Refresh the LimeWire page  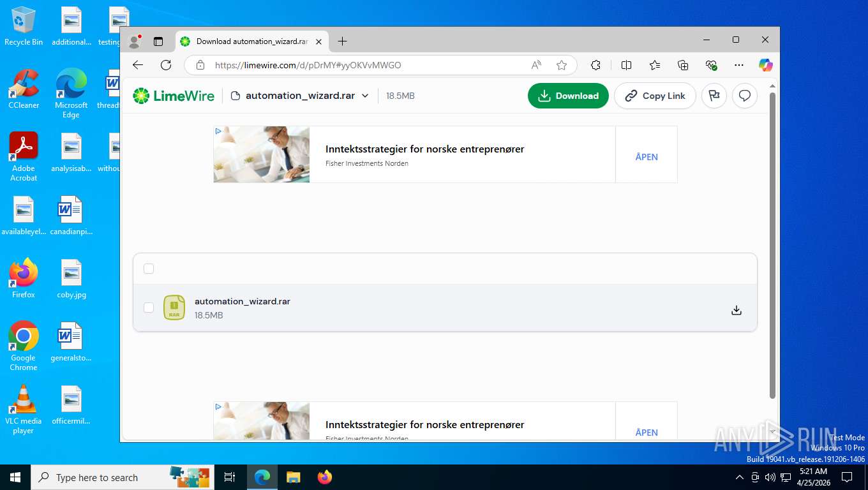point(166,65)
